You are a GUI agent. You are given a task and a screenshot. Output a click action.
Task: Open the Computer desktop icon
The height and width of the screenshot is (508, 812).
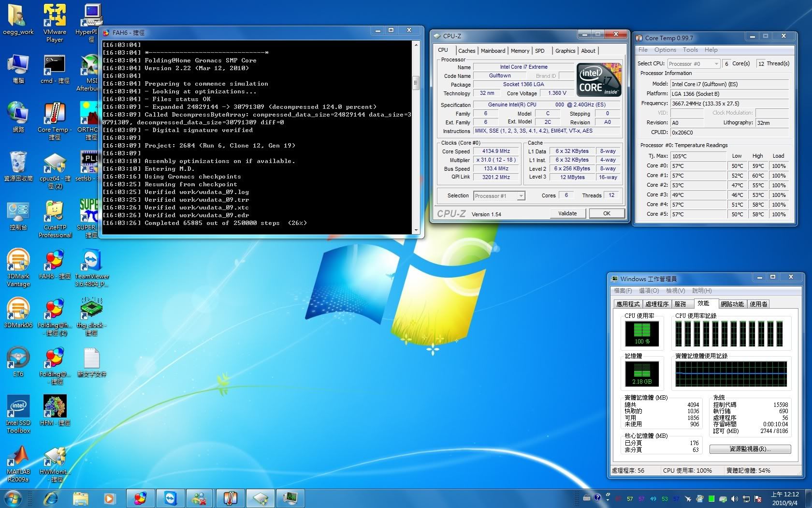click(x=18, y=69)
